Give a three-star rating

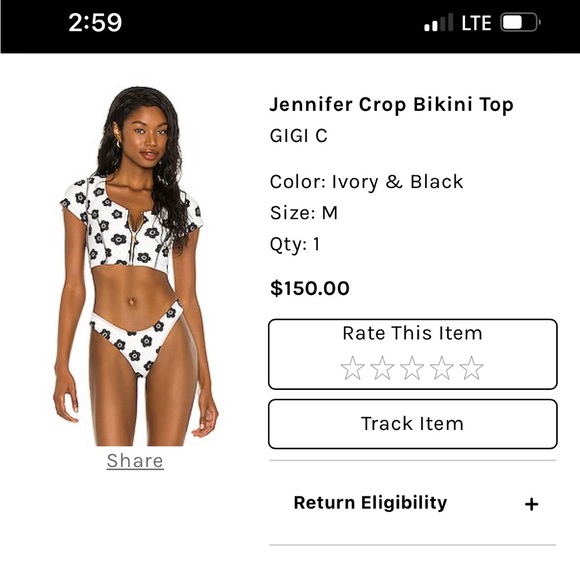tap(412, 368)
